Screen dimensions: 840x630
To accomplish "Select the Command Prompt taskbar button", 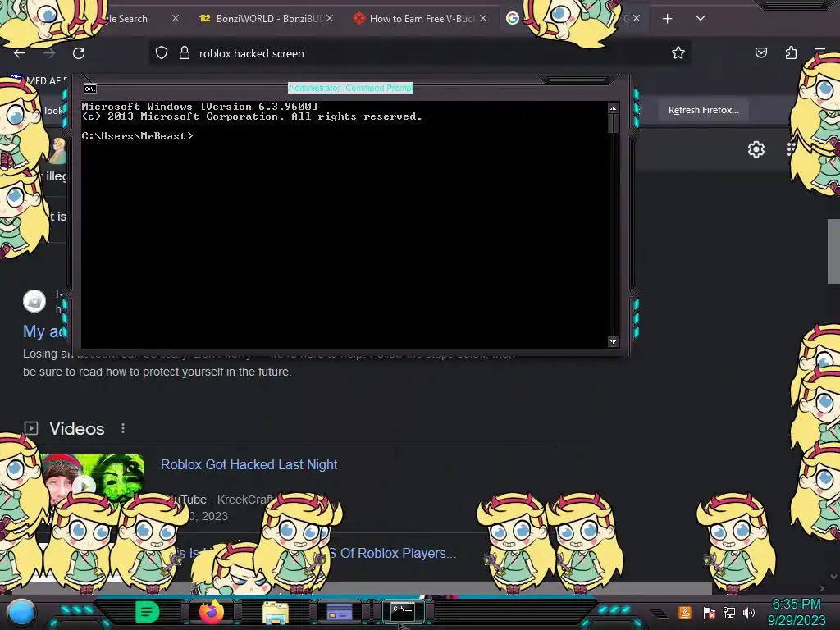I will point(404,612).
